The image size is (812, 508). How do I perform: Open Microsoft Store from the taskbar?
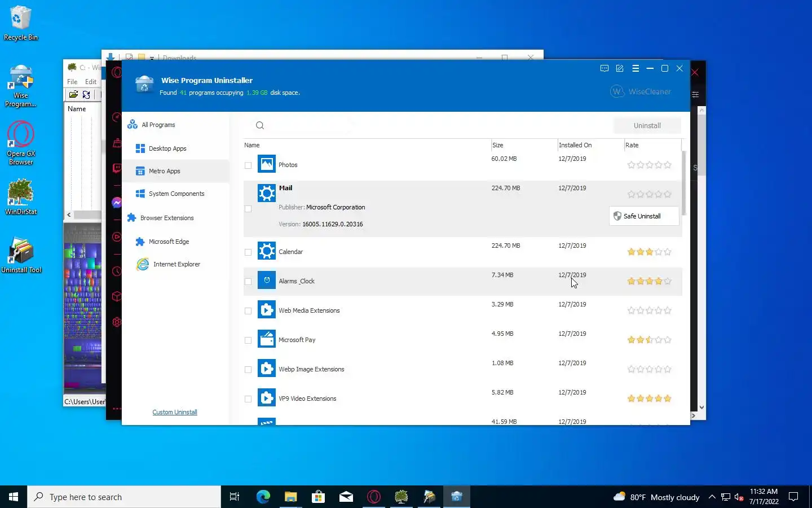318,497
